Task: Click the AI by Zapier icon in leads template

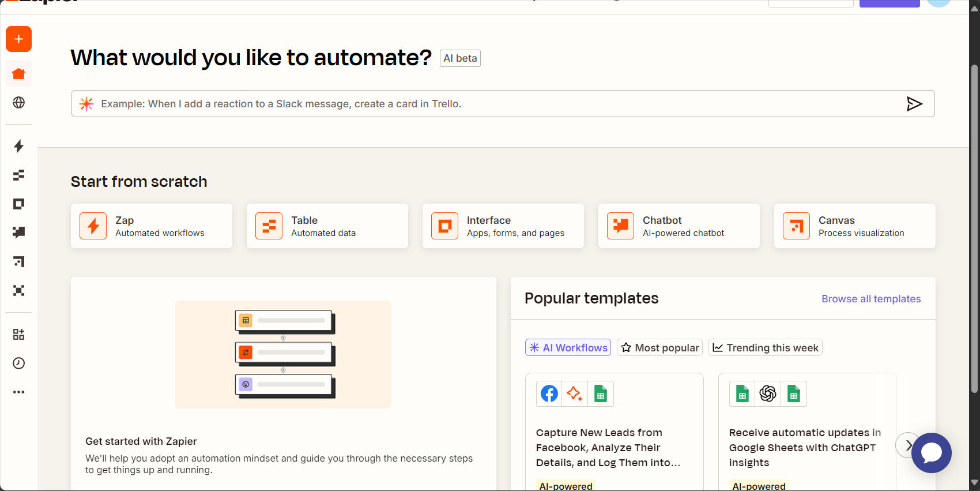Action: point(575,394)
